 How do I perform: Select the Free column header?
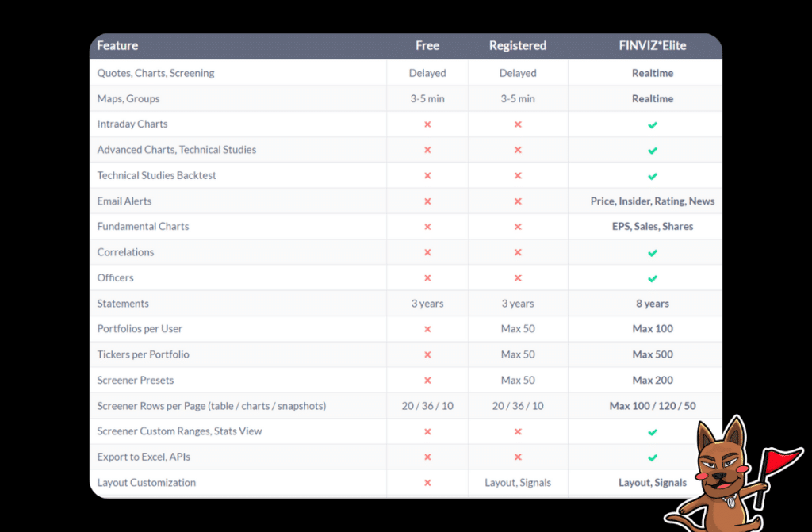pos(427,45)
